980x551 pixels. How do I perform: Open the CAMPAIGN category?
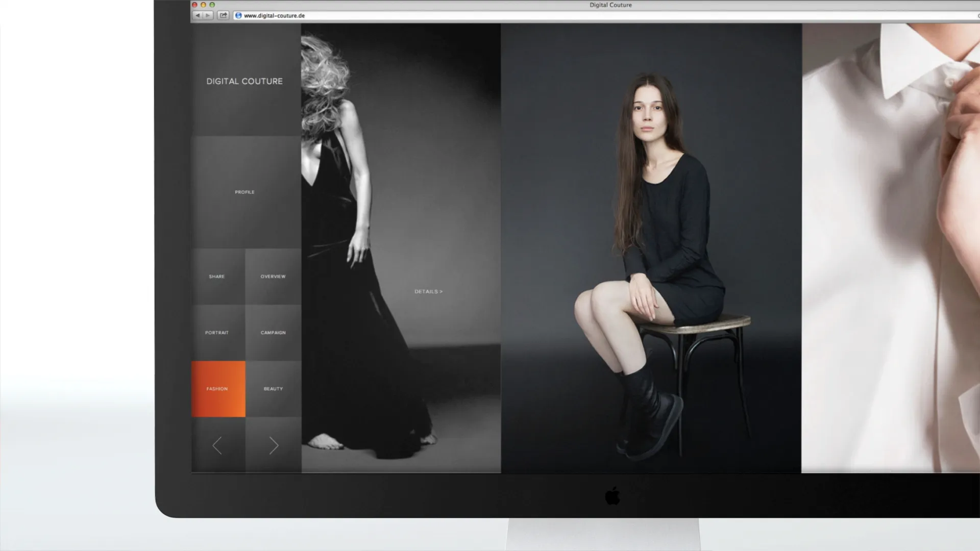[x=273, y=333]
